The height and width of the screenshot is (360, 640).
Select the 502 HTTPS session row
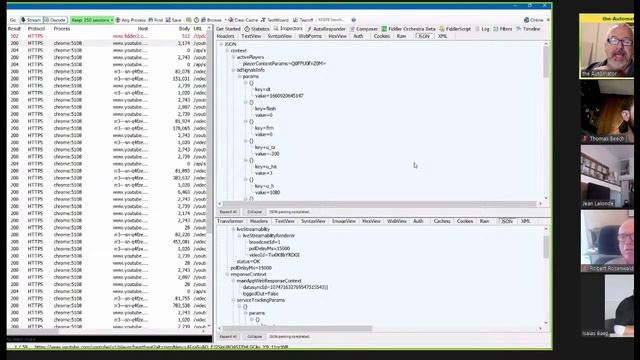click(107, 36)
